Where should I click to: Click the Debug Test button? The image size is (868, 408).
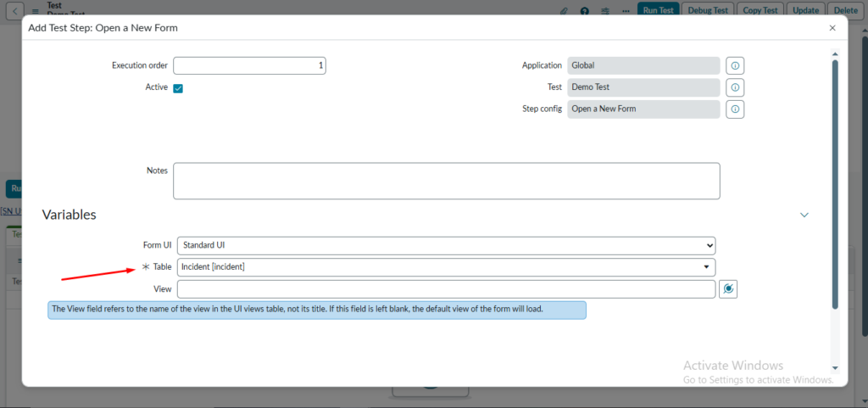(x=706, y=10)
